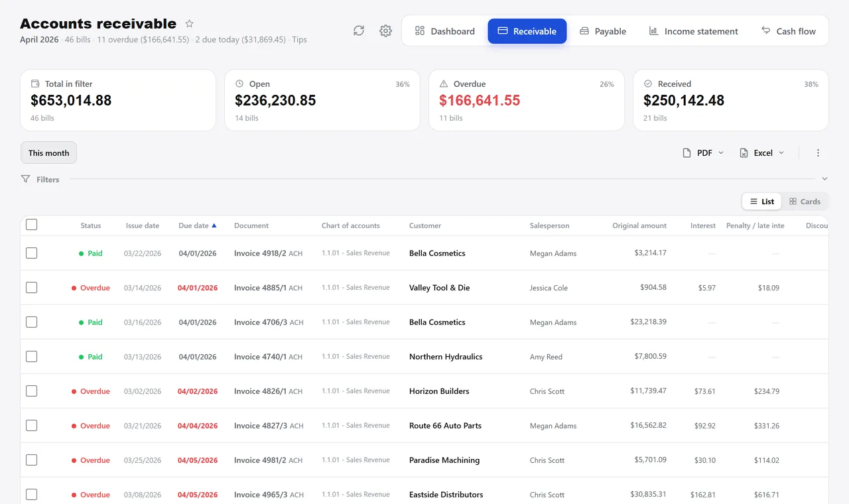This screenshot has height=504, width=849.
Task: Click Invoice 4981/2 document
Action: [261, 460]
